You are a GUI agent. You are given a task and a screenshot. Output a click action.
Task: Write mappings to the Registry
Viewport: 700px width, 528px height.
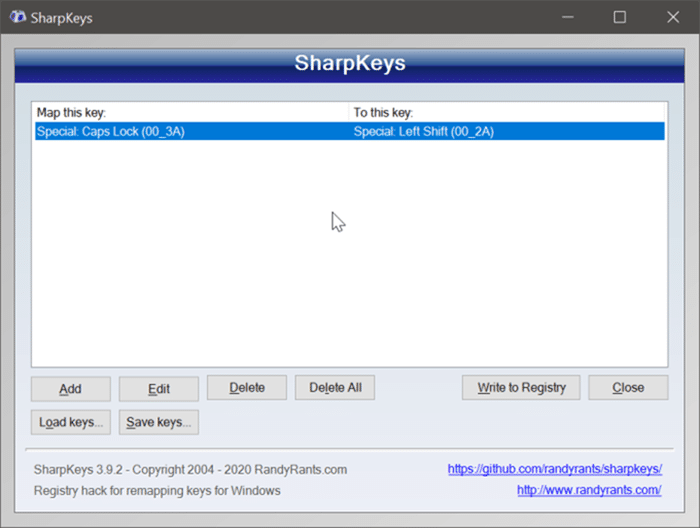point(521,387)
